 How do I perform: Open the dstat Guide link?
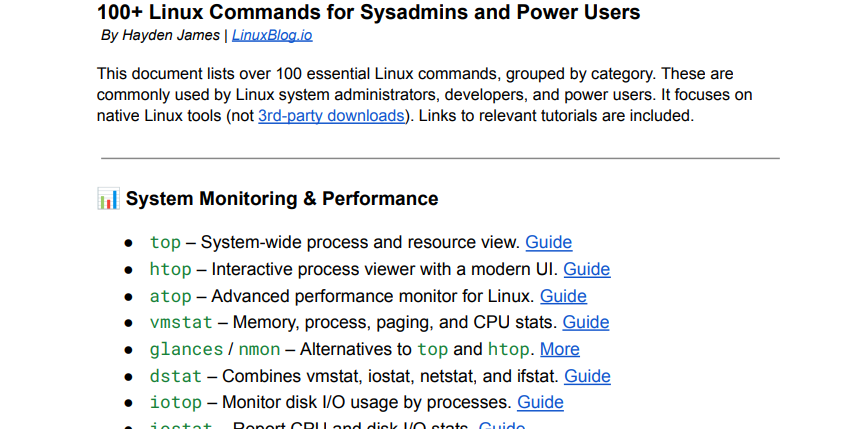(587, 376)
